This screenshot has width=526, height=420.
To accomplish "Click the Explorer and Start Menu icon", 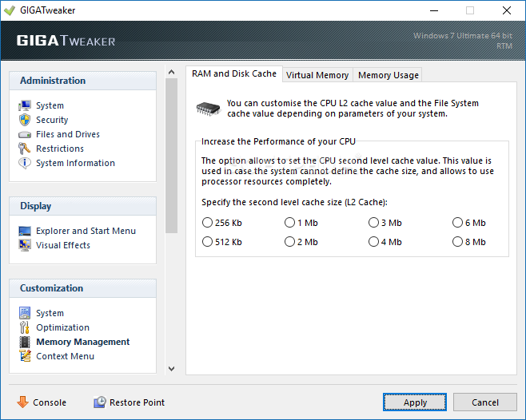I will 25,231.
